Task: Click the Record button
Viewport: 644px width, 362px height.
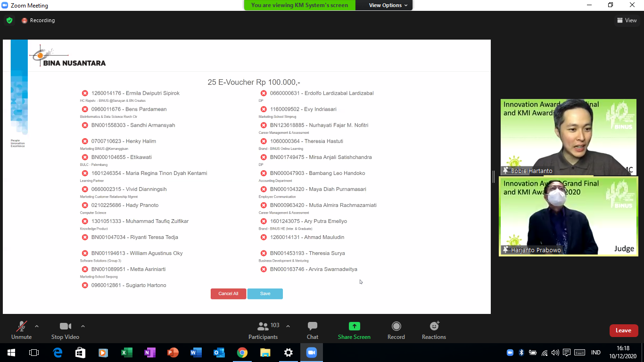Action: (396, 330)
